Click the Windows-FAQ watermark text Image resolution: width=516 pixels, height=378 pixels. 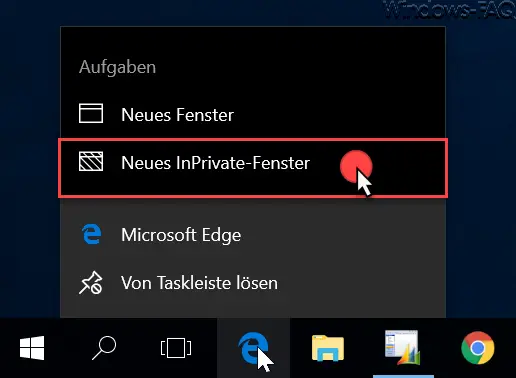click(449, 11)
